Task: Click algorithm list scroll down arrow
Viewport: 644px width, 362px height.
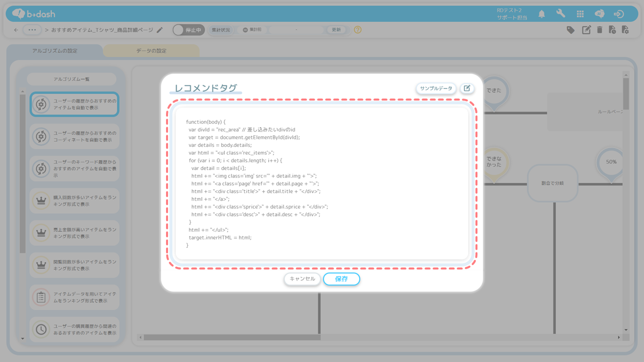Action: (x=22, y=339)
